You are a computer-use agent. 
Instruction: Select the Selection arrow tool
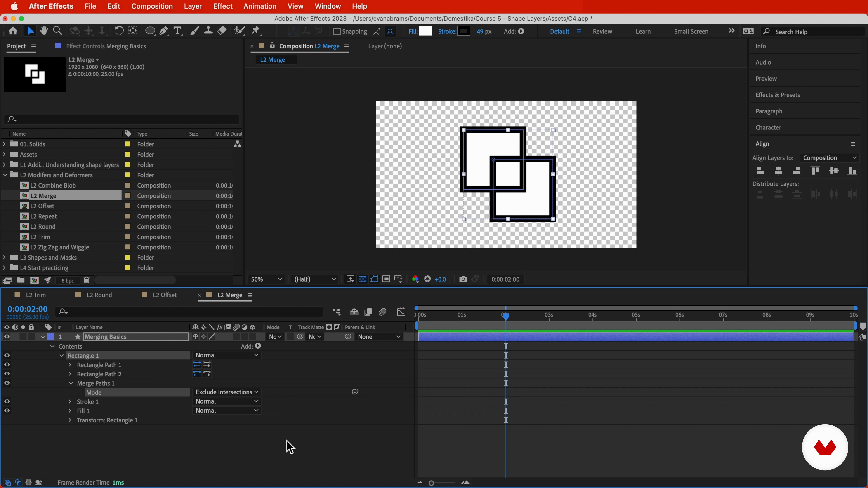30,31
